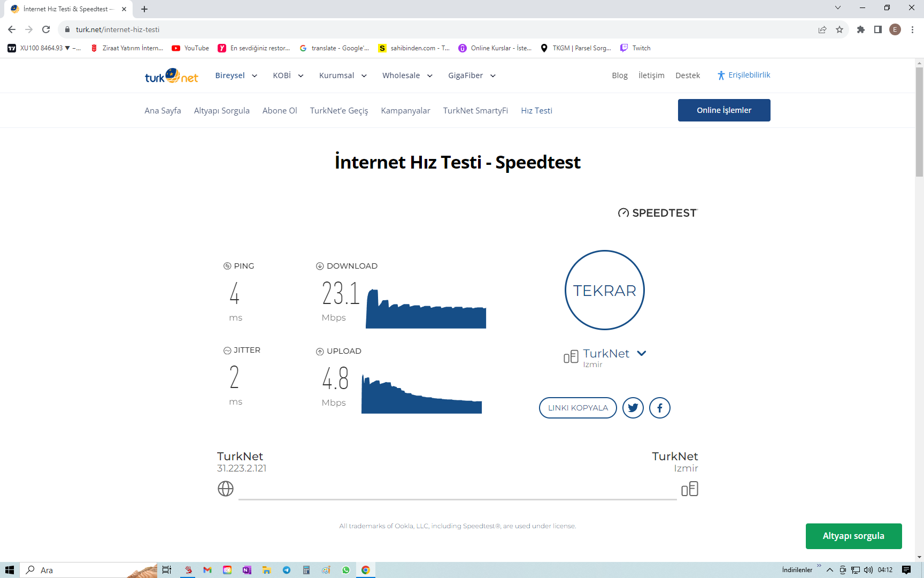Open Calculator from the taskbar
The image size is (924, 578).
click(x=306, y=570)
